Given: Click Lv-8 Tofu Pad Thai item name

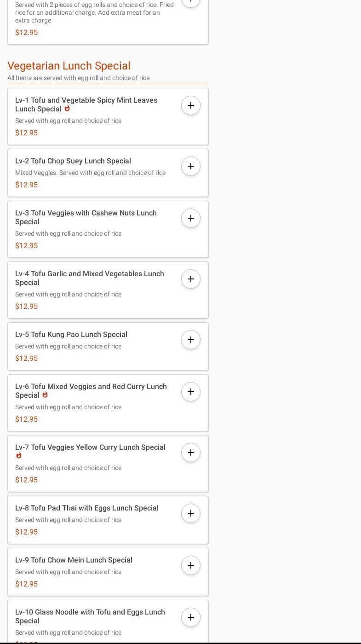Looking at the screenshot, I should click(x=87, y=508).
